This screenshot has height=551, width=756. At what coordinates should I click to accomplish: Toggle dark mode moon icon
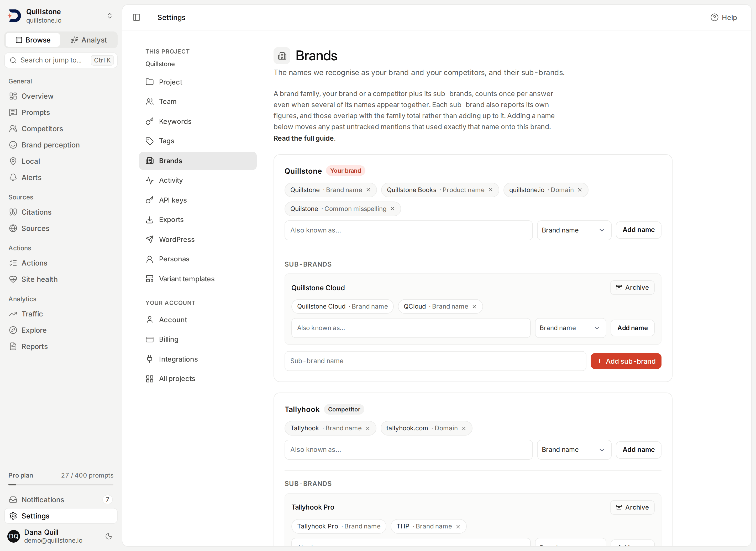point(108,536)
